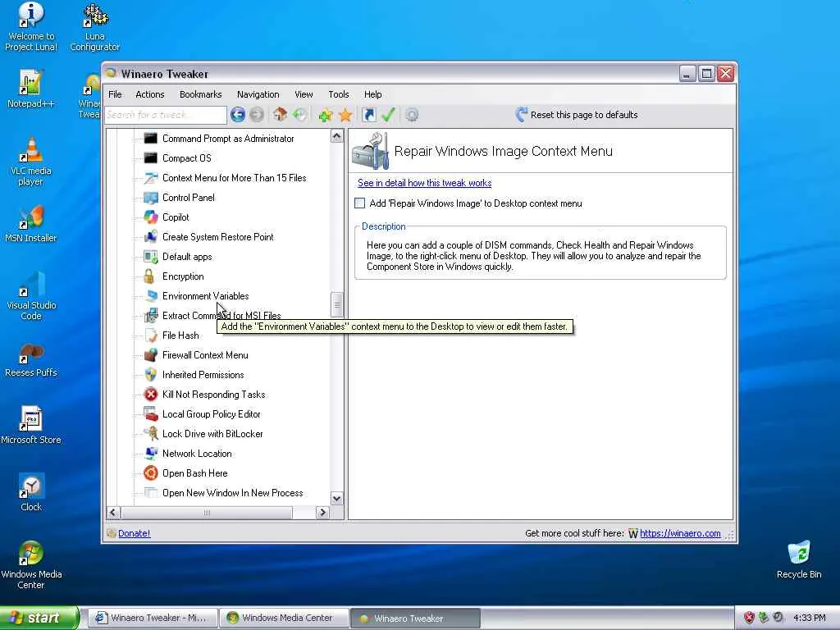840x630 pixels.
Task: Click the Search for a tweak field
Action: tap(166, 115)
